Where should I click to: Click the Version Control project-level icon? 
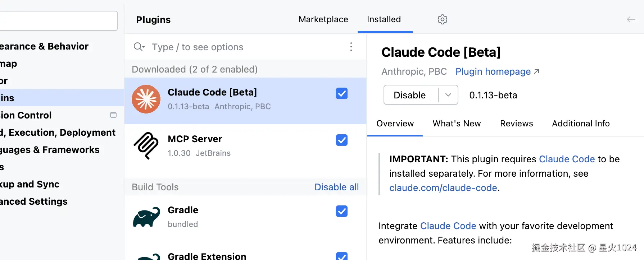pos(113,115)
